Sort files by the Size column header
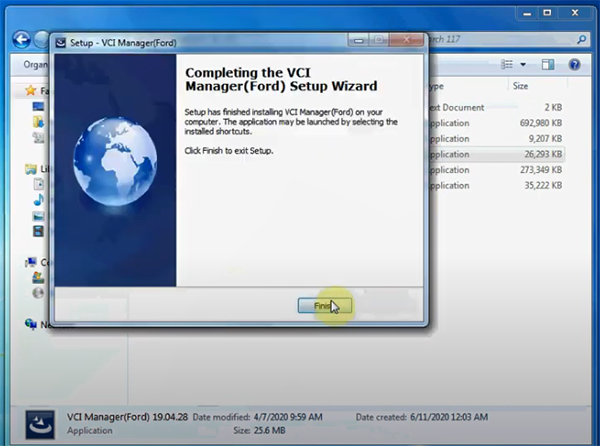This screenshot has height=446, width=600. pos(520,86)
